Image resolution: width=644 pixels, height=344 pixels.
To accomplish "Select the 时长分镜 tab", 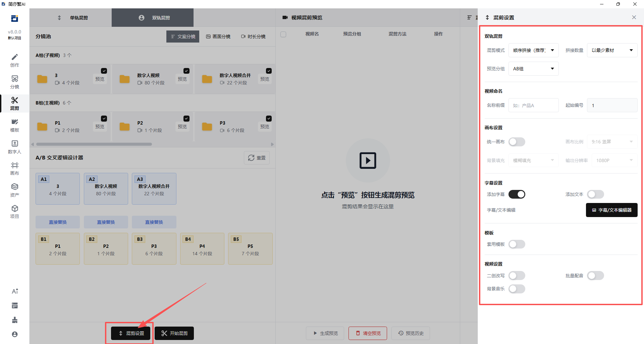I will coord(253,37).
